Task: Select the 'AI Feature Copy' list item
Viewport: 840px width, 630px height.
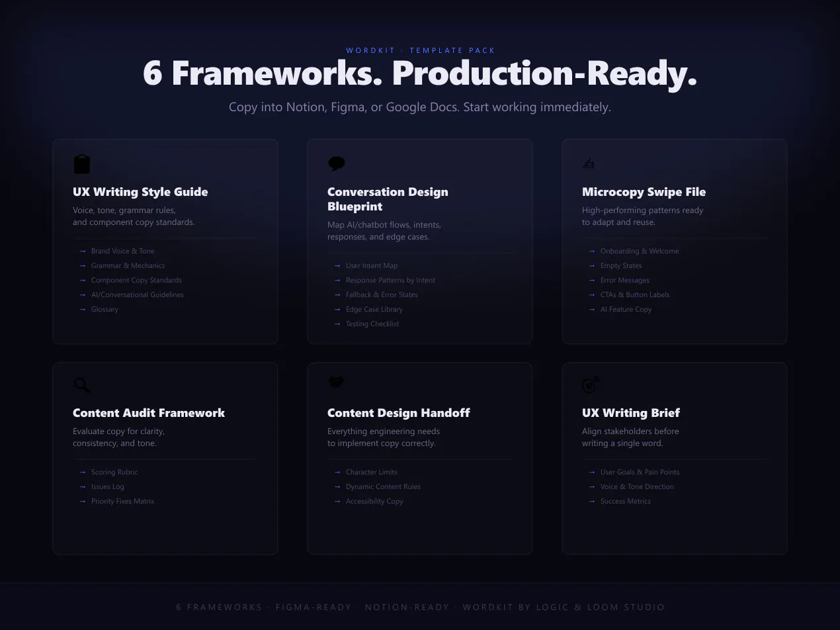Action: 626,309
